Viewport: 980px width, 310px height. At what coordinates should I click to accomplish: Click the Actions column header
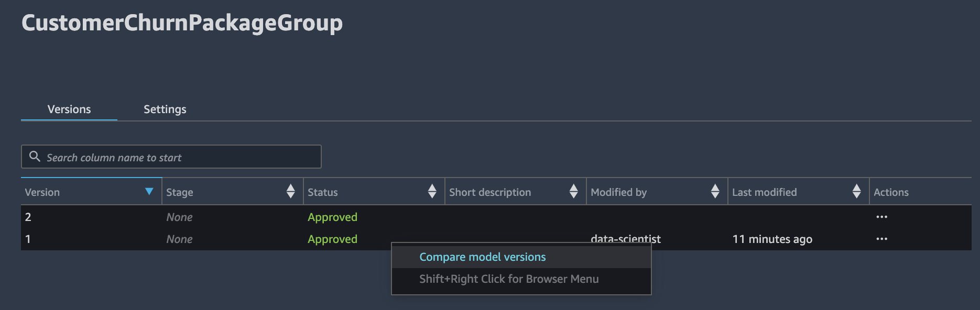click(891, 192)
